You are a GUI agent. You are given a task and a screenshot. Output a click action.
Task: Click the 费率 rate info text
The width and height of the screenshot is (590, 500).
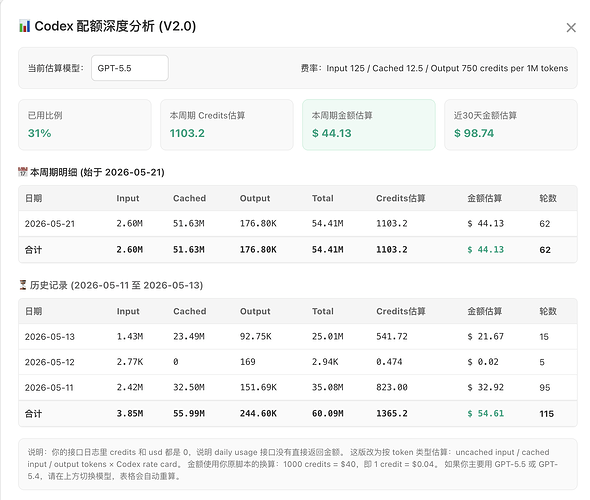434,68
